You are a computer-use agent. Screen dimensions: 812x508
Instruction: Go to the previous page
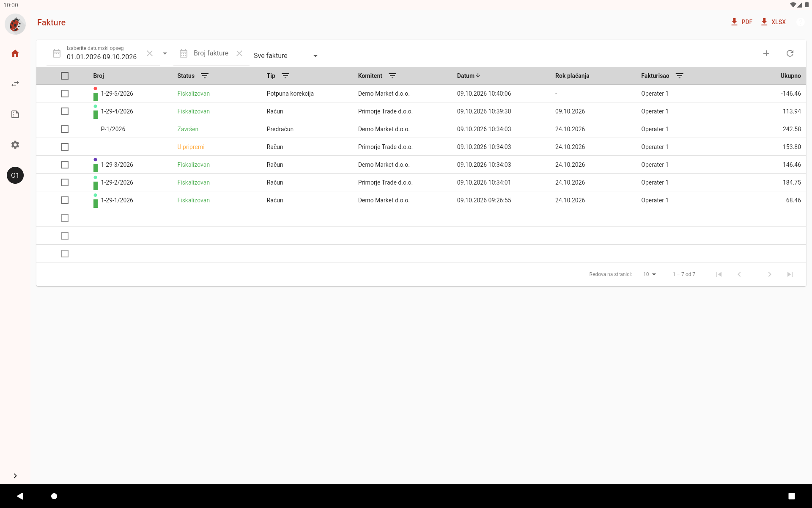tap(739, 274)
